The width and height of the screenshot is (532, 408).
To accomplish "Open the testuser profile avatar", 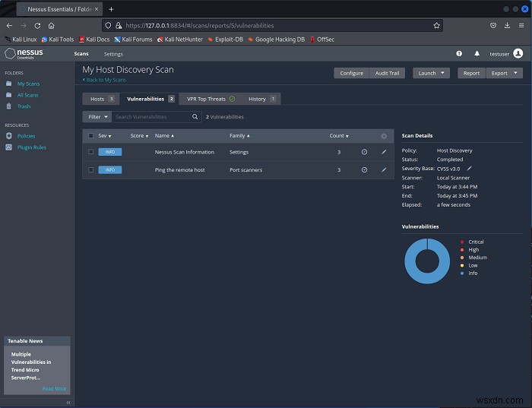I will click(x=518, y=54).
